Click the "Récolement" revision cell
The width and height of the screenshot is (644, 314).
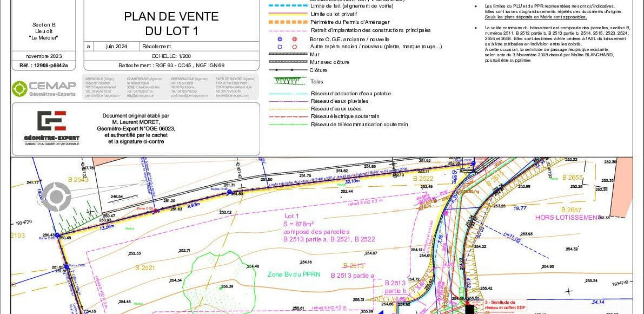tap(156, 47)
